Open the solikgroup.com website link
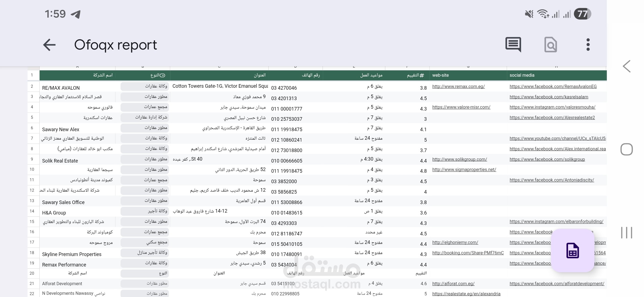Image resolution: width=644 pixels, height=297 pixels. [460, 159]
